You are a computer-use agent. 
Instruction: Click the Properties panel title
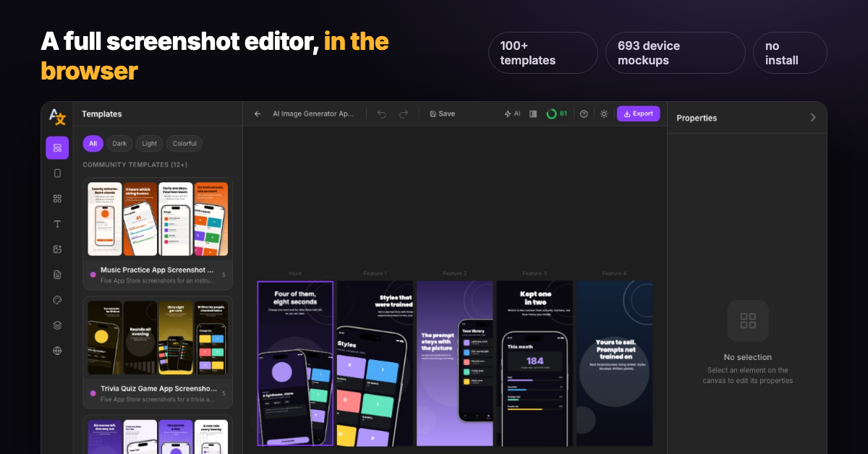(x=697, y=118)
